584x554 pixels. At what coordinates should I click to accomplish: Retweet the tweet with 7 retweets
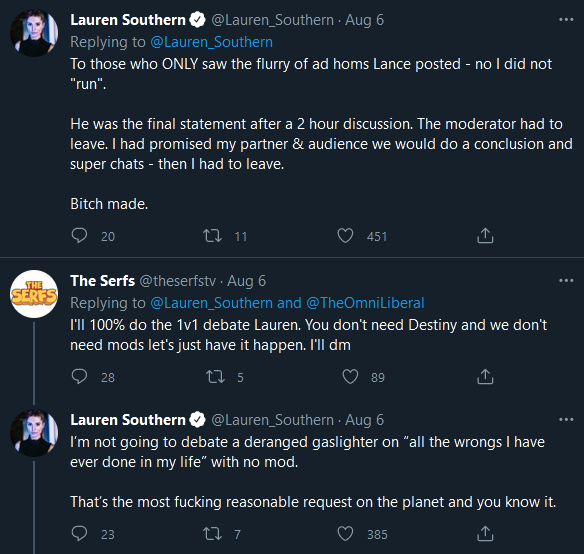click(x=212, y=534)
